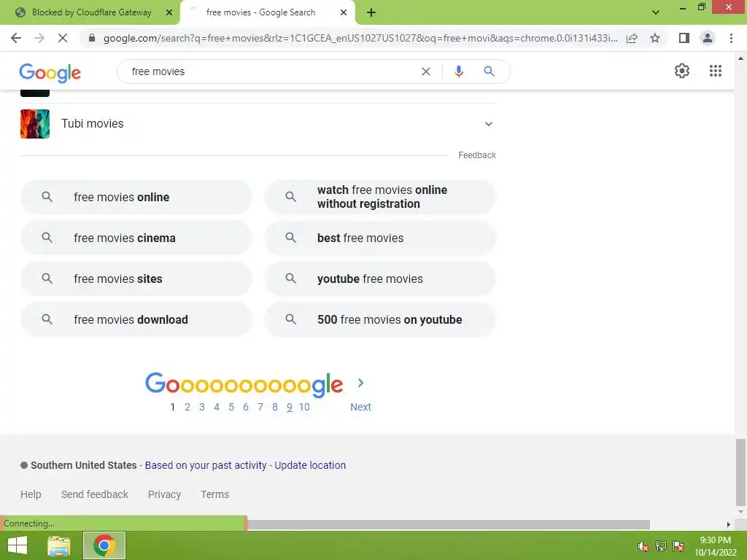The width and height of the screenshot is (747, 560).
Task: Open the Terms footer link
Action: 215,494
